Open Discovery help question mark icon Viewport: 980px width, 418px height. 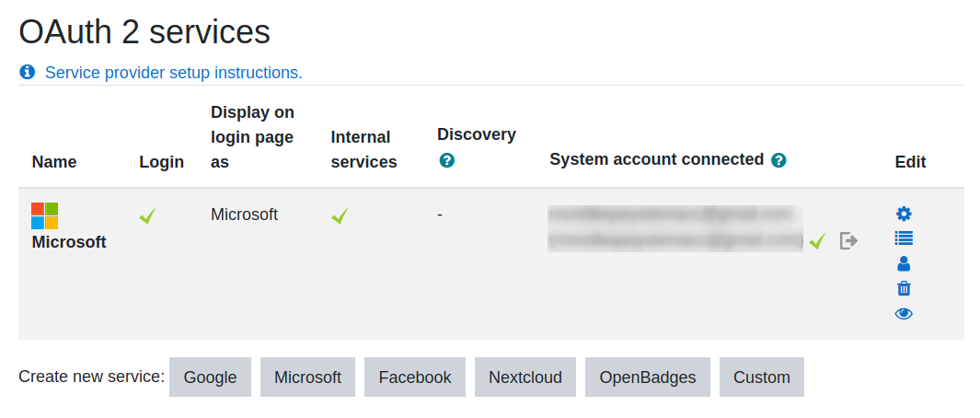pos(447,160)
